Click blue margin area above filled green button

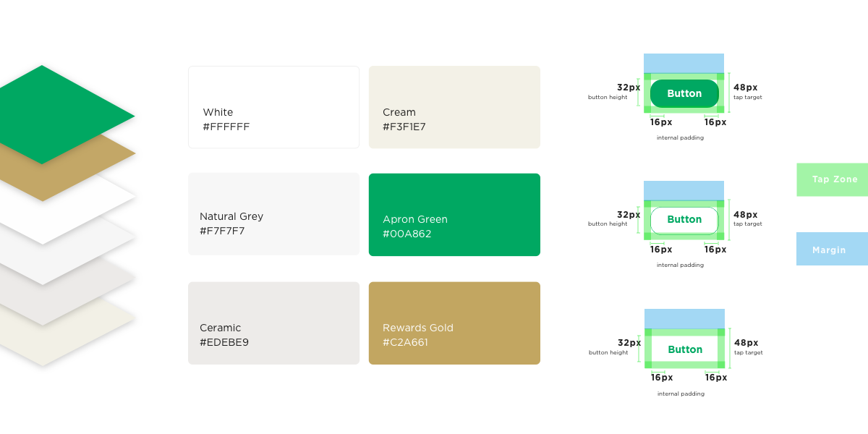coord(684,63)
